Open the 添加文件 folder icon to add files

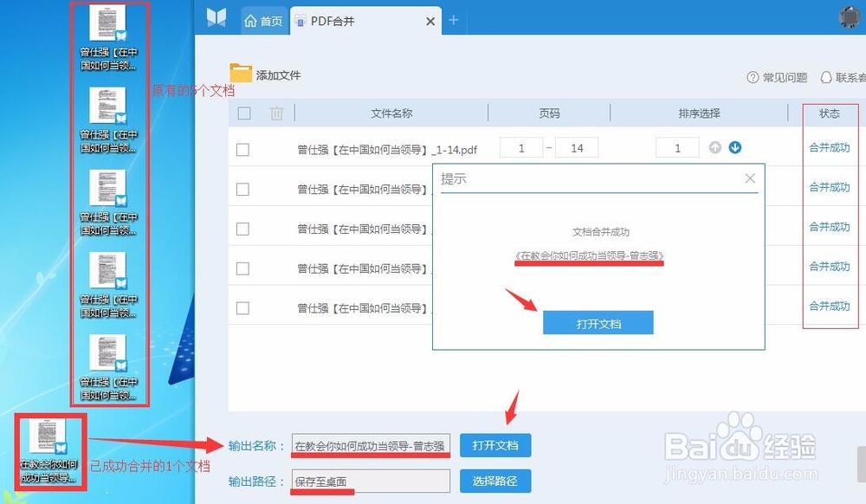tap(243, 74)
